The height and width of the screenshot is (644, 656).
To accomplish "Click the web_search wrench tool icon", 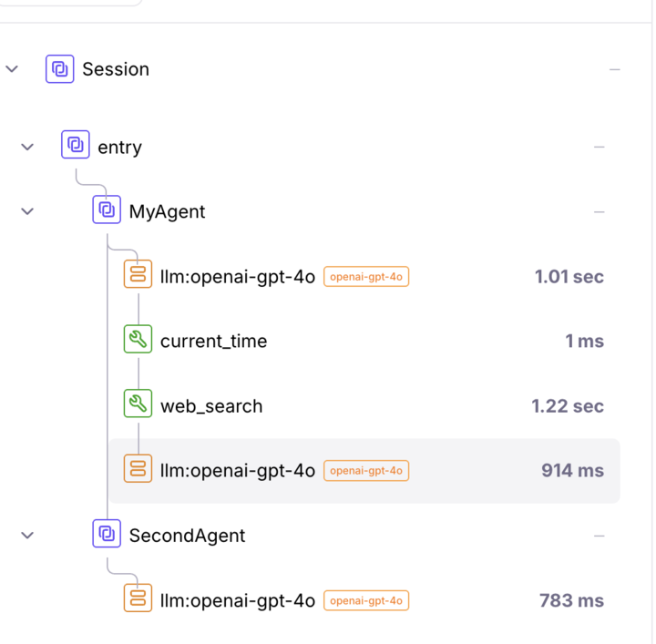I will (138, 405).
